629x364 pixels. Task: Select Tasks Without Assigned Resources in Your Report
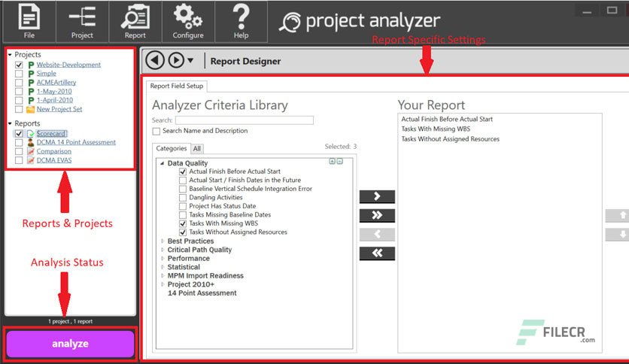coord(450,139)
